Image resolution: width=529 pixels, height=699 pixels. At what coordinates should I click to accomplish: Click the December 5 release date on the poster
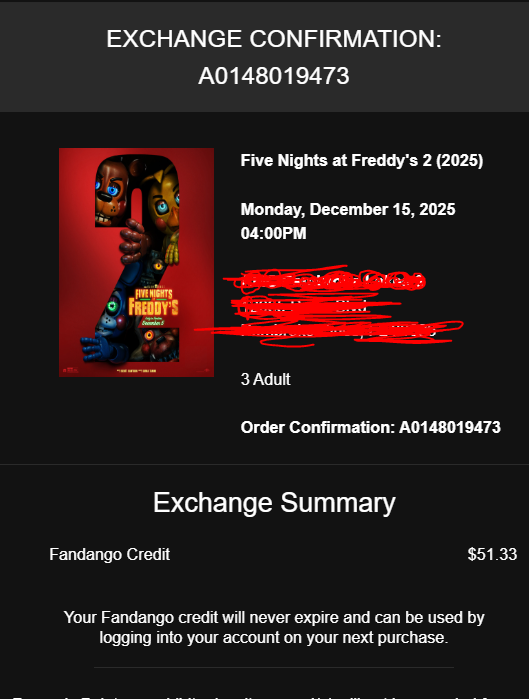pyautogui.click(x=153, y=322)
